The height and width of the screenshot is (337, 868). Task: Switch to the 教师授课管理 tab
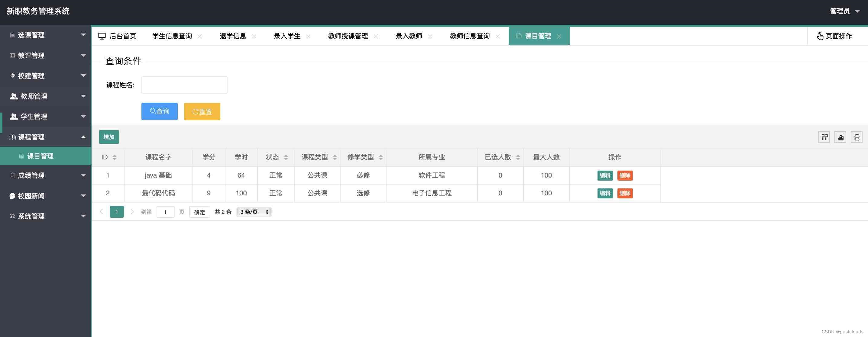pyautogui.click(x=348, y=36)
